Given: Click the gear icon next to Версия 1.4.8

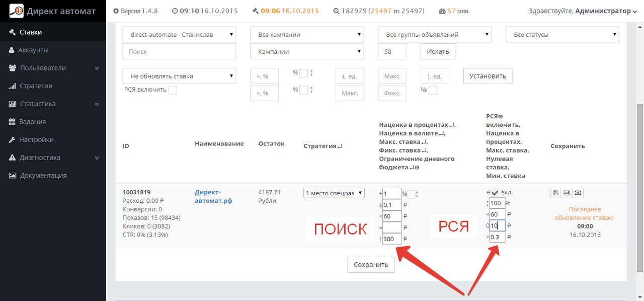Looking at the screenshot, I should [x=116, y=11].
